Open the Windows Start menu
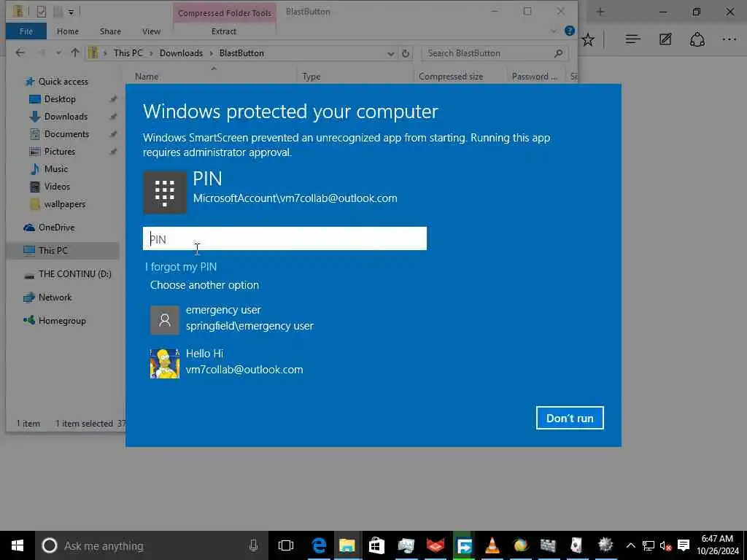This screenshot has width=747, height=560. (x=18, y=545)
